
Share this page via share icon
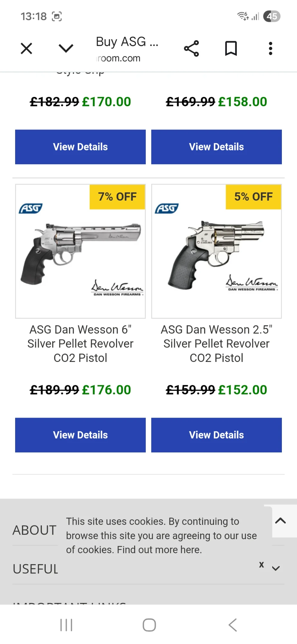[x=191, y=49]
